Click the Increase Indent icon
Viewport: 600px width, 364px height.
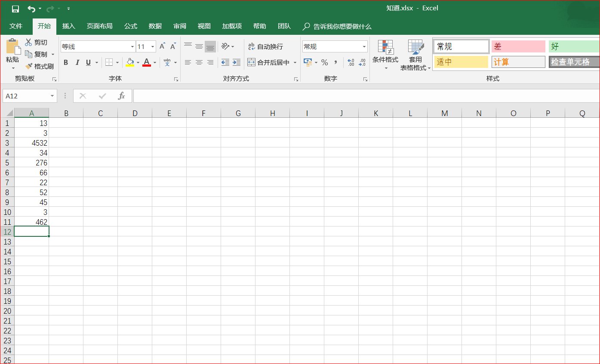[236, 62]
